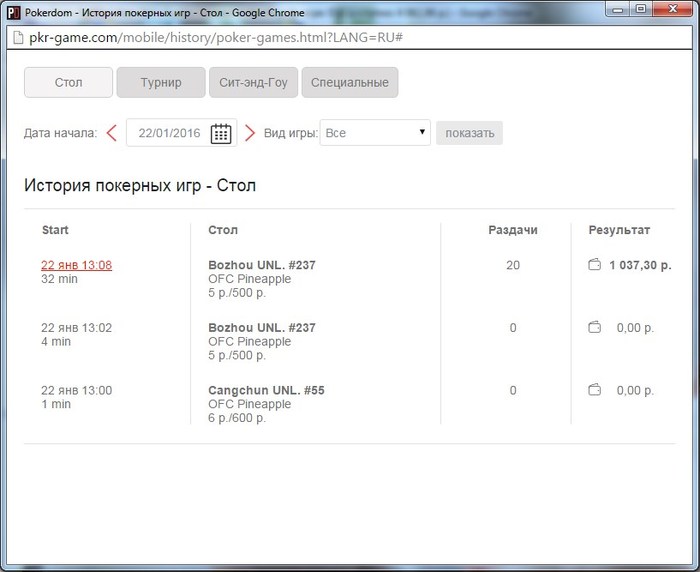Open the calendar date picker icon
The height and width of the screenshot is (572, 700).
pos(221,133)
